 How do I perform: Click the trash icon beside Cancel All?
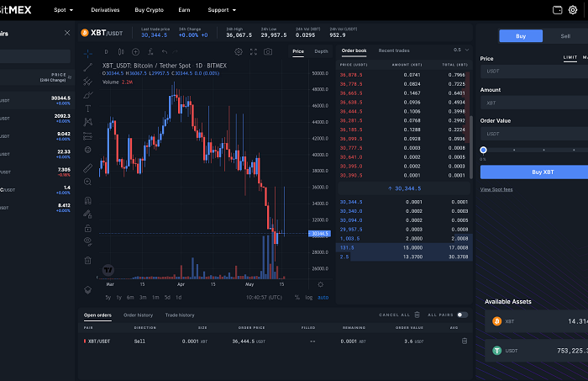click(x=417, y=315)
